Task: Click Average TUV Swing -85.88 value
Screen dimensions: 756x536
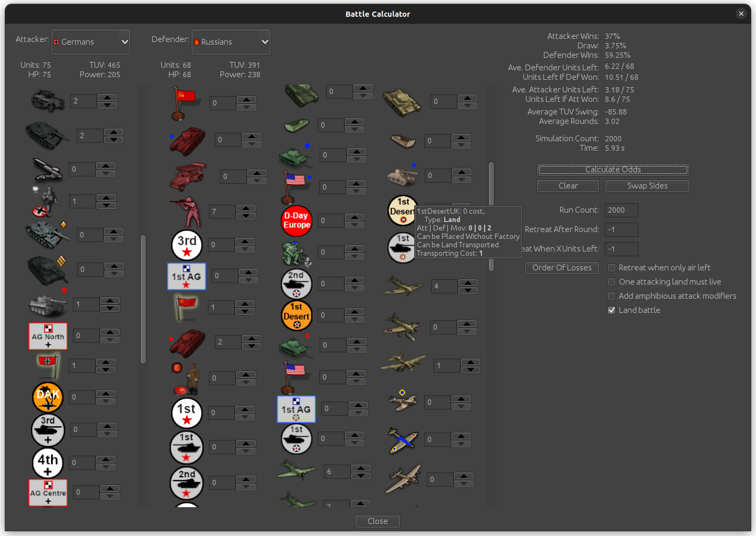Action: (x=616, y=112)
